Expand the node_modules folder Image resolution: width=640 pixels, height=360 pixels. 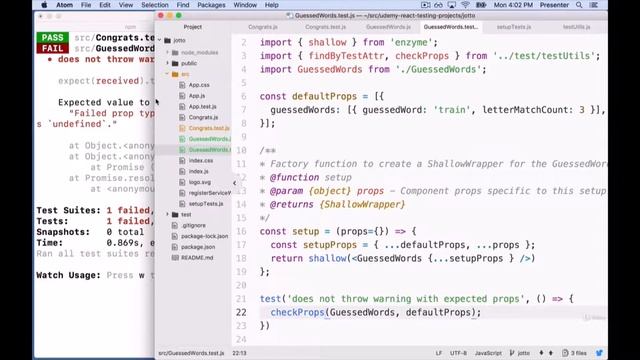pos(167,53)
